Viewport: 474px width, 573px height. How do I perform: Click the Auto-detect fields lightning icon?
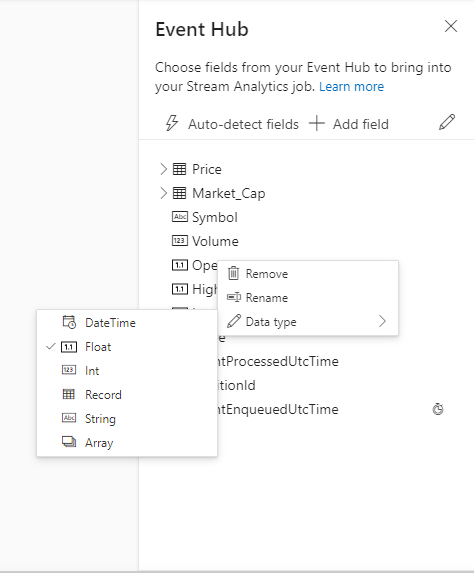pyautogui.click(x=172, y=123)
